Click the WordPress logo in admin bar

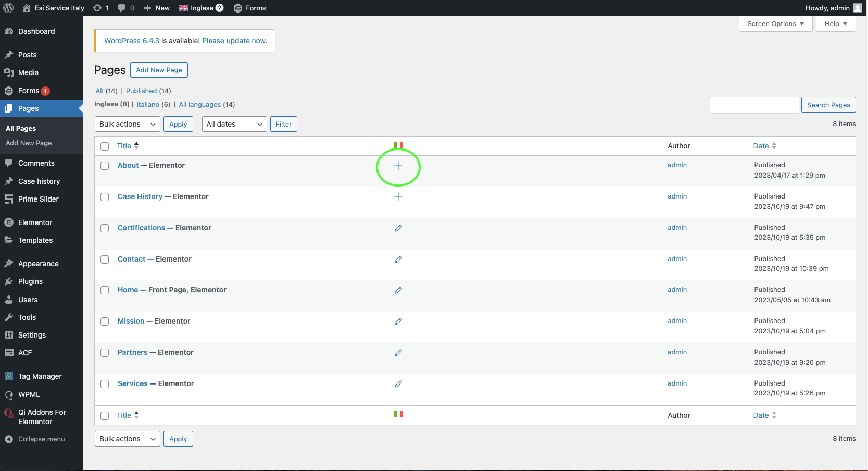pyautogui.click(x=8, y=8)
